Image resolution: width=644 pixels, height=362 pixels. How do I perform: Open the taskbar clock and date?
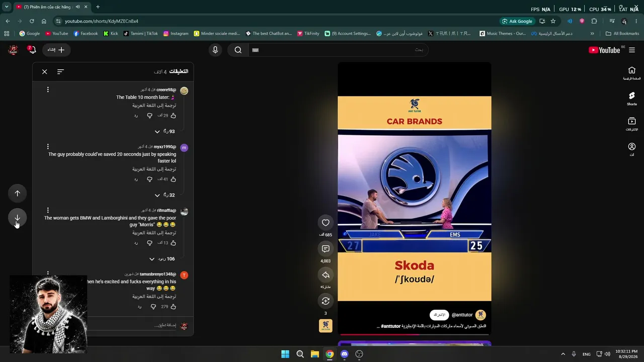tap(626, 354)
